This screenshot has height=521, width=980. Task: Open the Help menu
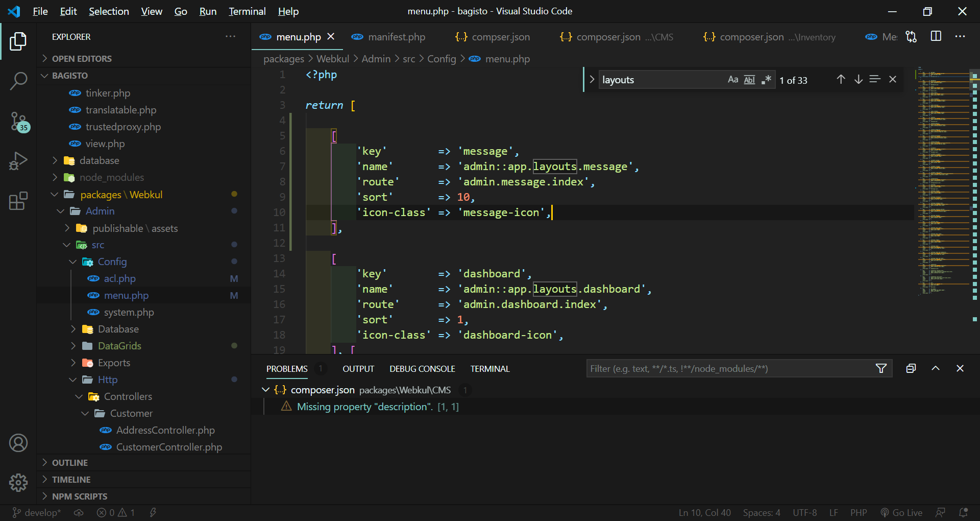[288, 11]
